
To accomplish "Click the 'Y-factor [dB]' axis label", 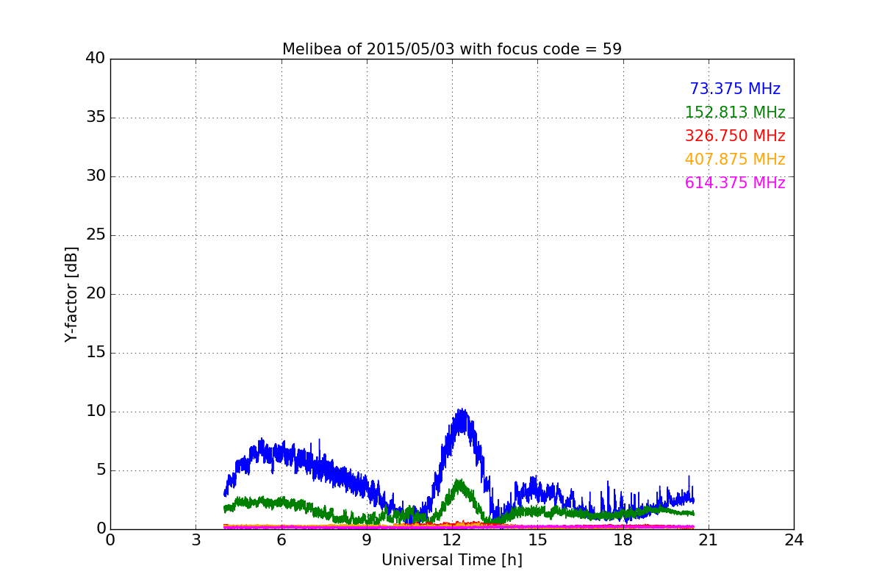I will point(71,294).
